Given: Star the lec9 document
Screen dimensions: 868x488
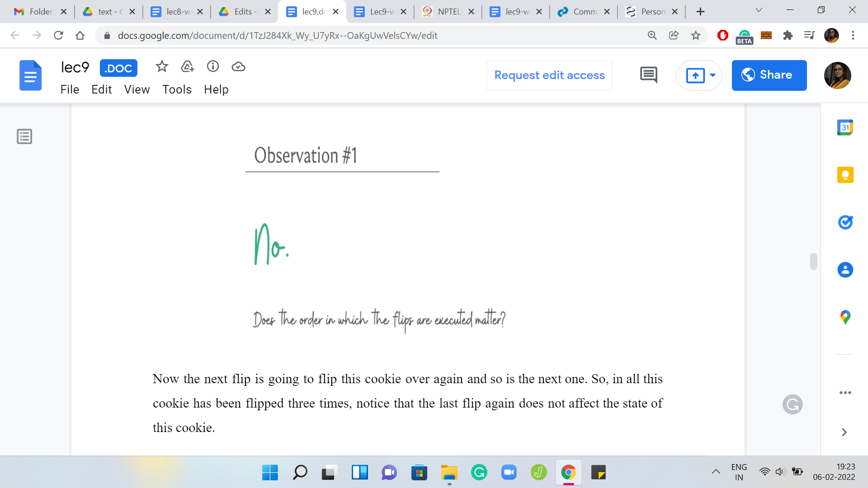Looking at the screenshot, I should click(x=162, y=67).
